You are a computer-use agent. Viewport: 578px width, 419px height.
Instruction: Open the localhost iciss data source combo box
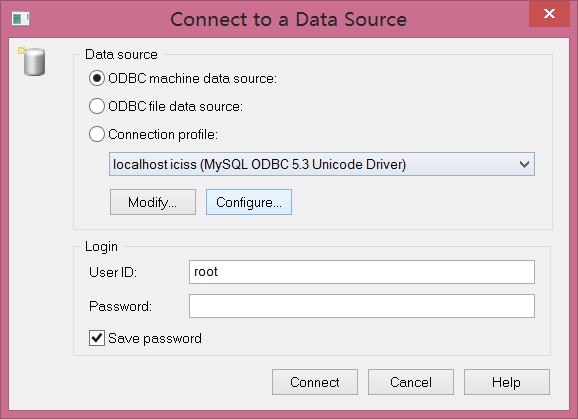[321, 164]
